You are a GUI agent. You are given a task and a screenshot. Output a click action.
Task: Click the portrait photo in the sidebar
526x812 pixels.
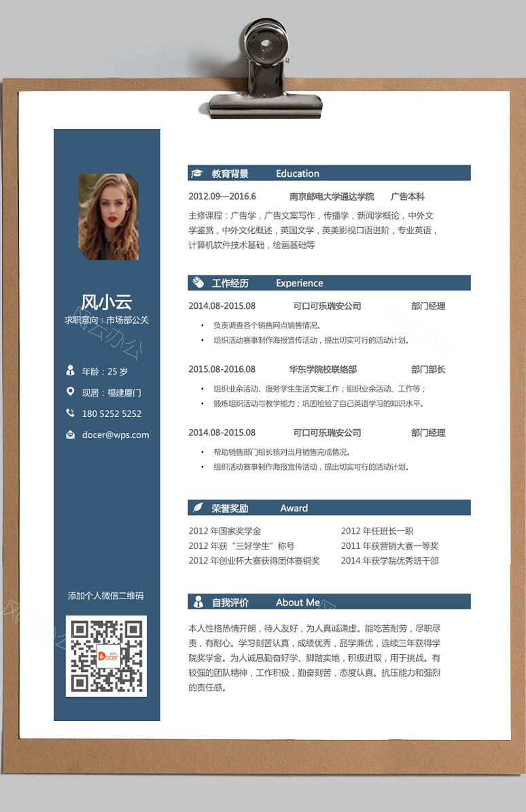(x=108, y=216)
